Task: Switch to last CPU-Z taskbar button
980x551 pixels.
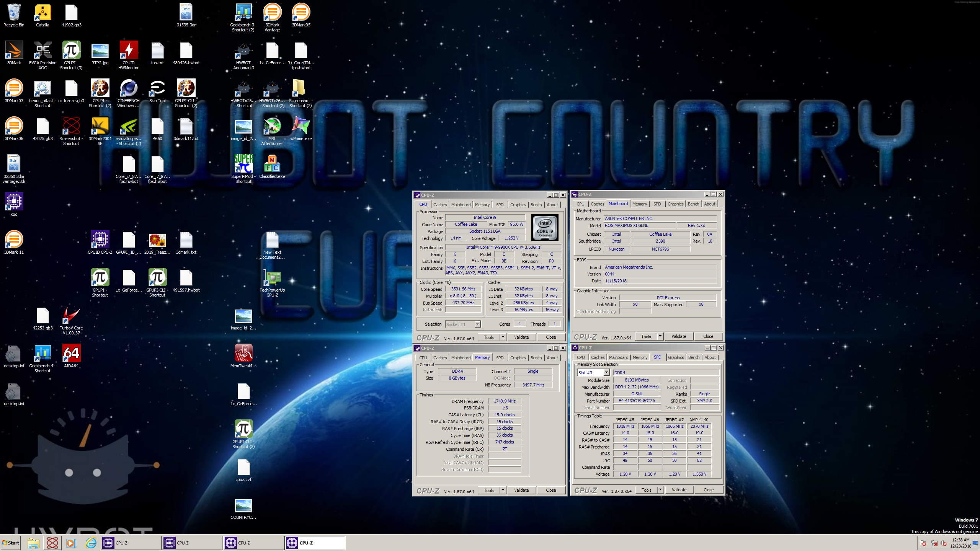Action: [315, 543]
